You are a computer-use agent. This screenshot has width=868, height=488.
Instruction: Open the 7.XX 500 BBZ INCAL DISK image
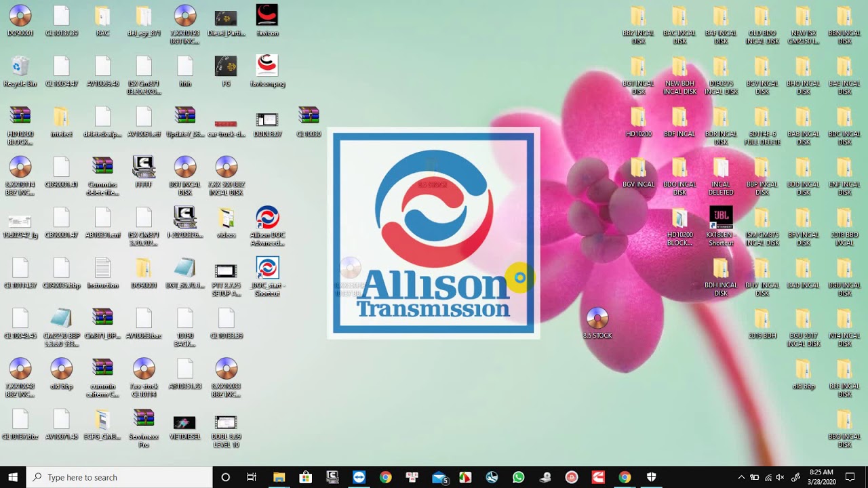[226, 176]
